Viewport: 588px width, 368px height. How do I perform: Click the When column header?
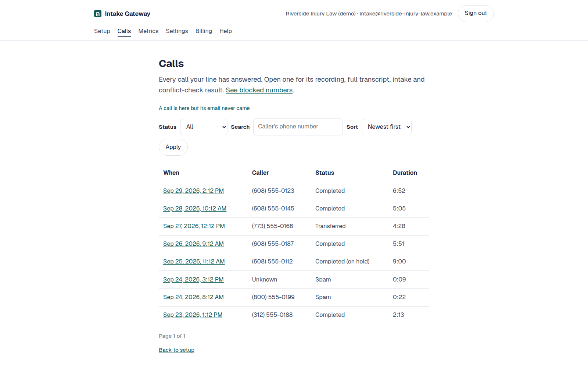pyautogui.click(x=171, y=173)
